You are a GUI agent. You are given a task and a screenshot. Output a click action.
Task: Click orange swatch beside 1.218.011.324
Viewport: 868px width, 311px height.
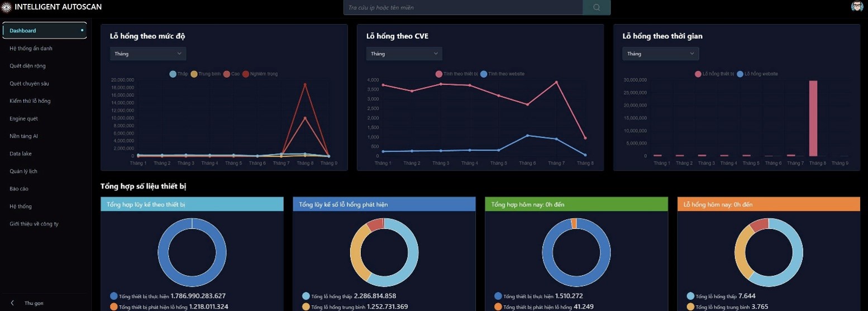coord(114,307)
